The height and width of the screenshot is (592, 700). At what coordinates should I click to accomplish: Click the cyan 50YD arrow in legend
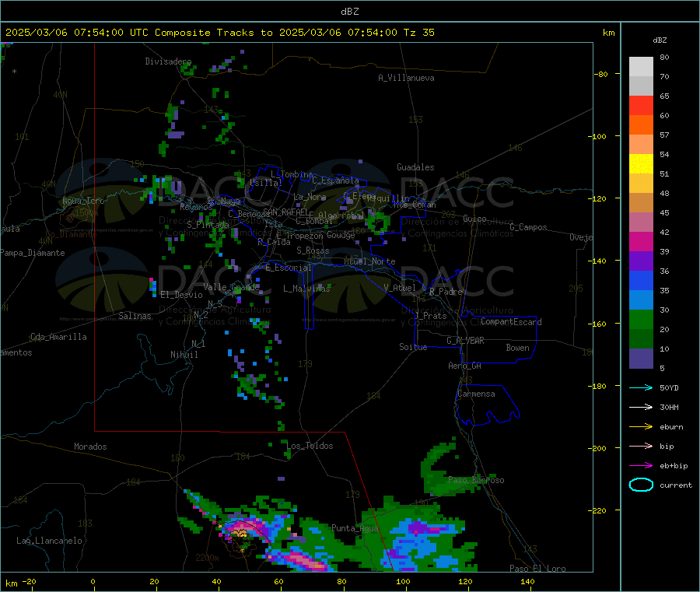click(x=641, y=387)
